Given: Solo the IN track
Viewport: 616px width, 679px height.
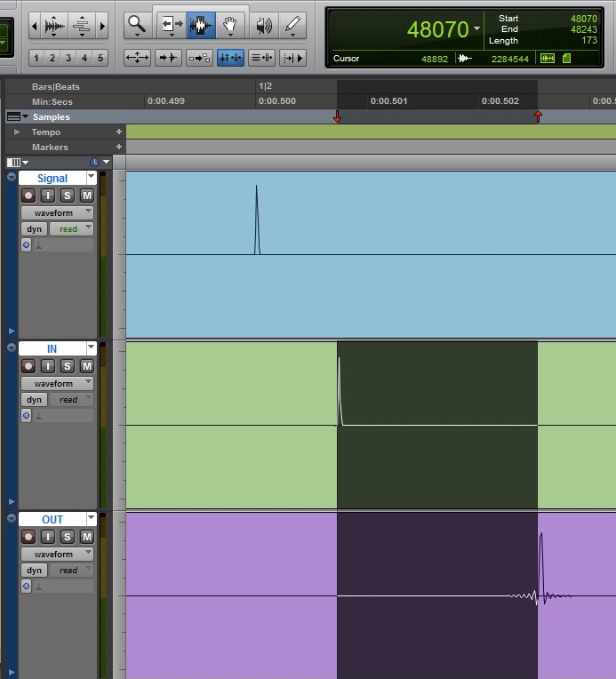Looking at the screenshot, I should (x=67, y=366).
